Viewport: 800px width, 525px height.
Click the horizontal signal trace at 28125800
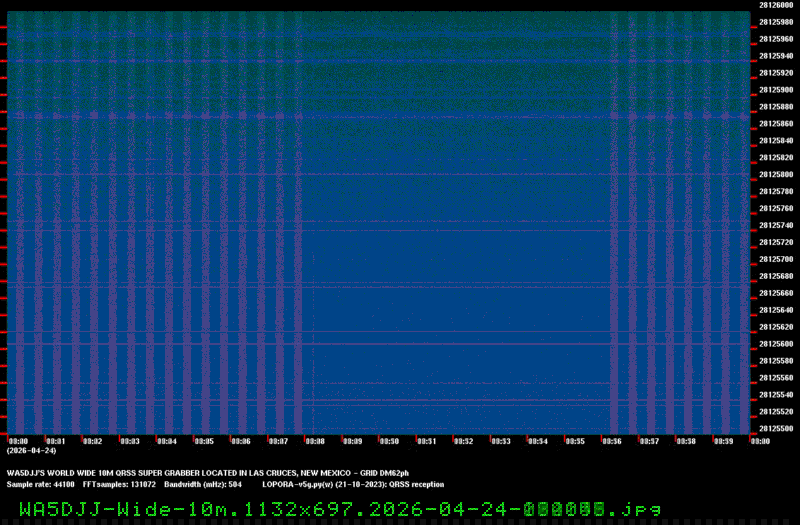(400, 174)
